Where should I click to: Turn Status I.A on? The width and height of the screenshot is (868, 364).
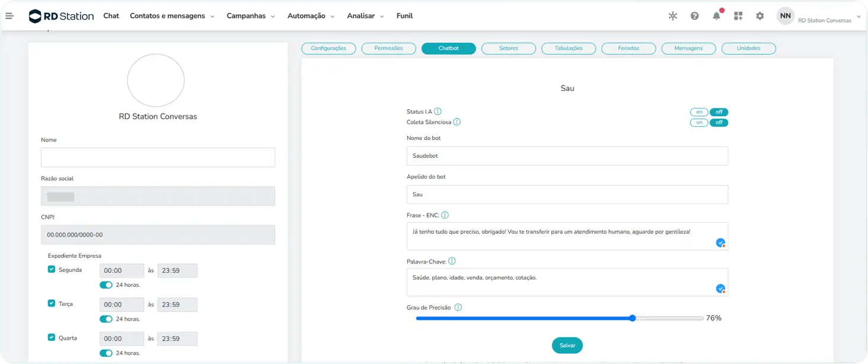click(x=700, y=112)
